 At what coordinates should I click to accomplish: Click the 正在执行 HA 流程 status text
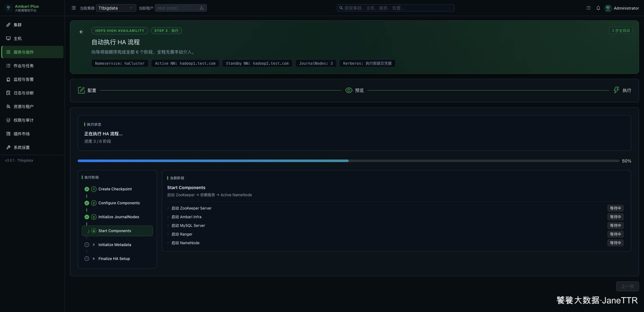point(103,134)
